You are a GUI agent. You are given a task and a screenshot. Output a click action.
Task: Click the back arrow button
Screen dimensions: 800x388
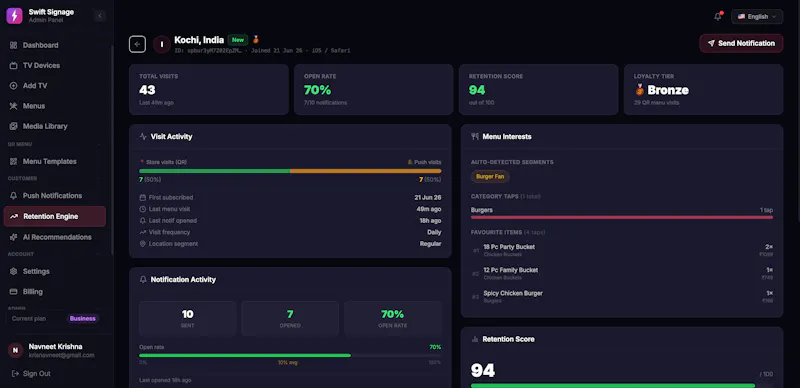pos(137,44)
